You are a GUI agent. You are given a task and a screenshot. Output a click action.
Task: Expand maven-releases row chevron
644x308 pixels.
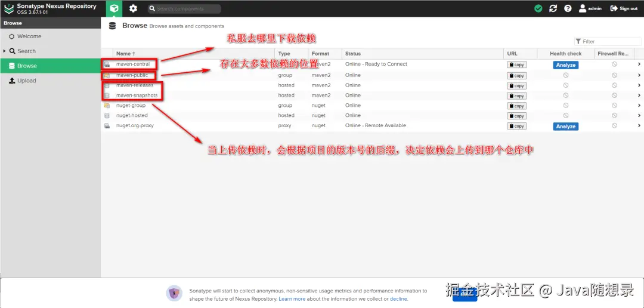(639, 85)
